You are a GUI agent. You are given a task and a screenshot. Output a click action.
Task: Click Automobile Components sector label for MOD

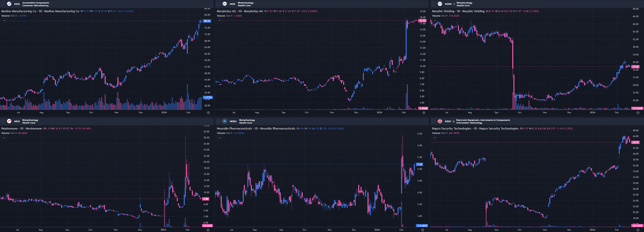(x=36, y=3)
